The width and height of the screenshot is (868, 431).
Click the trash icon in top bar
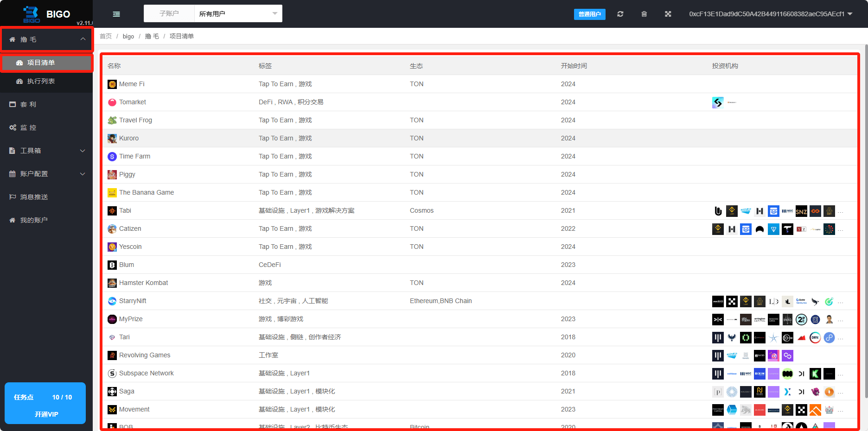click(644, 14)
